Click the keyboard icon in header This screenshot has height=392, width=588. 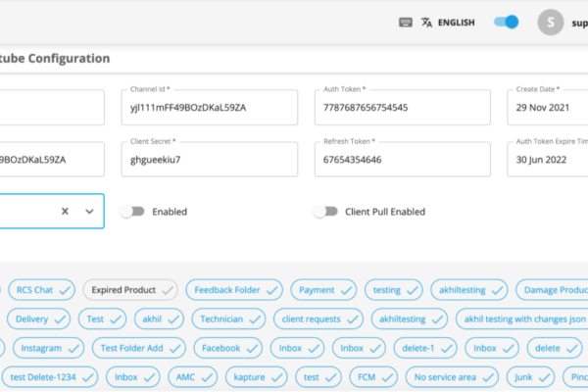[406, 23]
